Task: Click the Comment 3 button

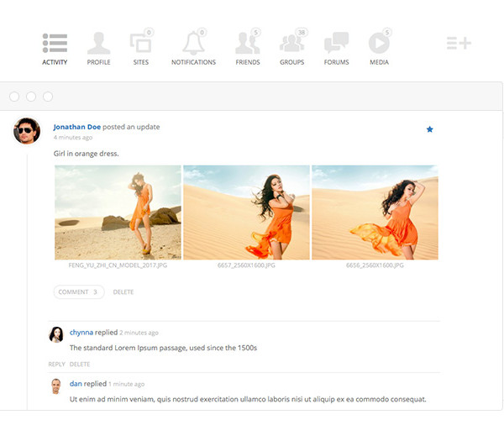Action: click(x=79, y=292)
